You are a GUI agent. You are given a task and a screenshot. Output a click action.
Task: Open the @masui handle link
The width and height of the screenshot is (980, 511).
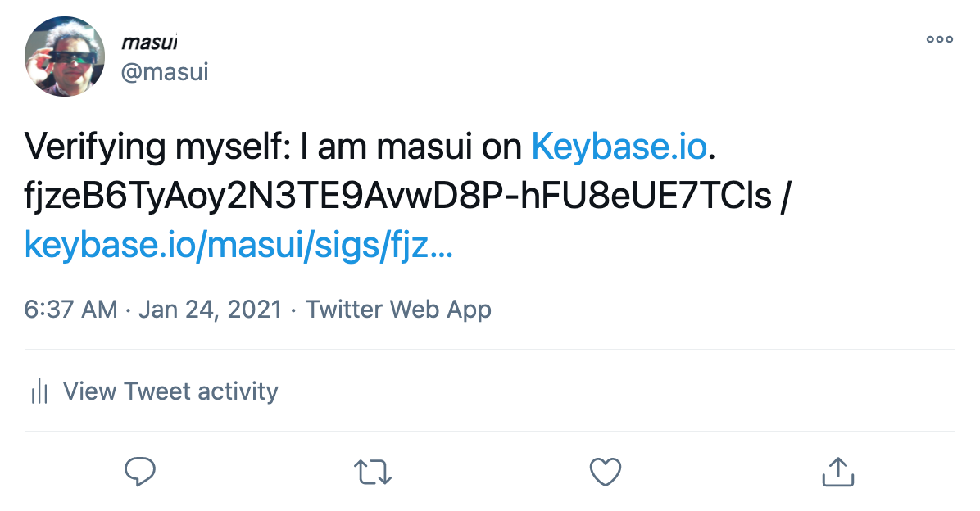pyautogui.click(x=165, y=72)
